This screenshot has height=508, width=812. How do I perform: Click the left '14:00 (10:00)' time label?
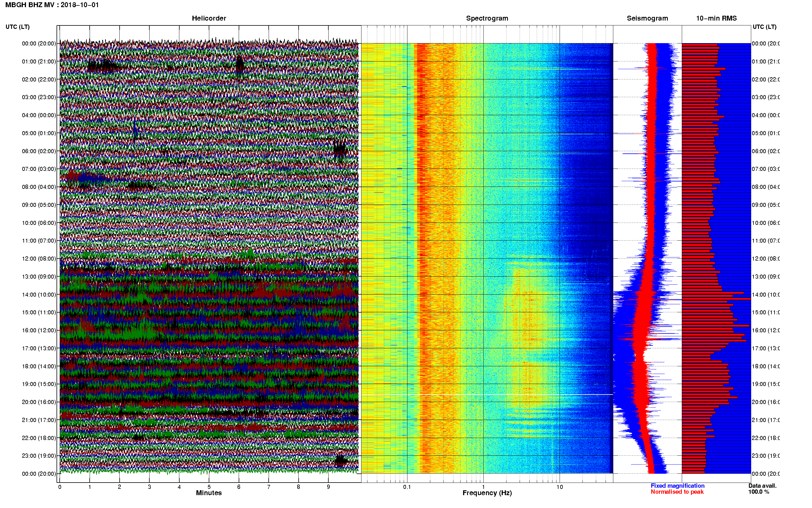point(39,295)
